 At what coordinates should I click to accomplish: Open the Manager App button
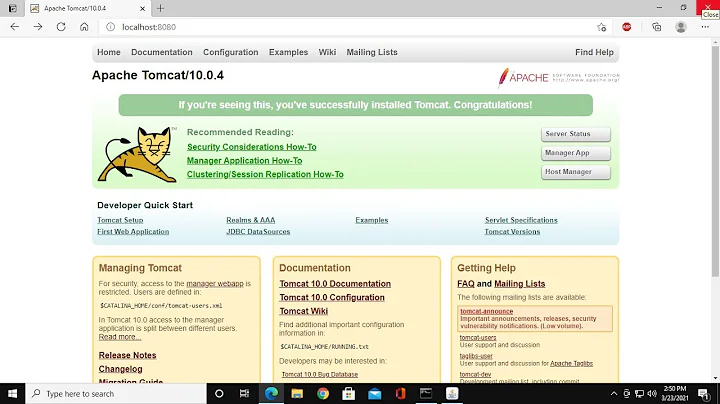(575, 153)
